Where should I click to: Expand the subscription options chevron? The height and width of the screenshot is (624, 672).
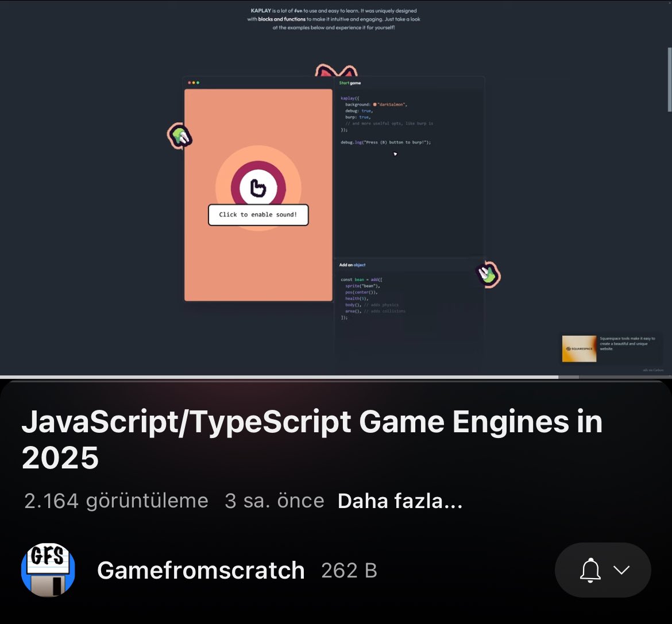(621, 570)
